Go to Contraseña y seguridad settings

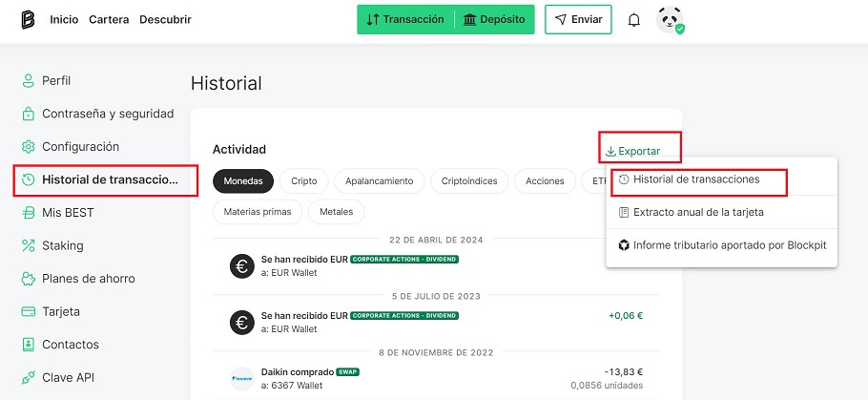[107, 114]
